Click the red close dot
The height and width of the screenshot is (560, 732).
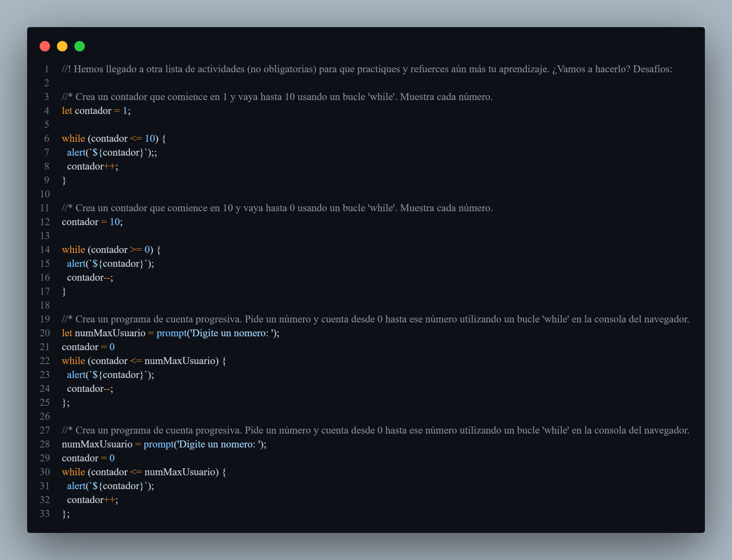45,46
